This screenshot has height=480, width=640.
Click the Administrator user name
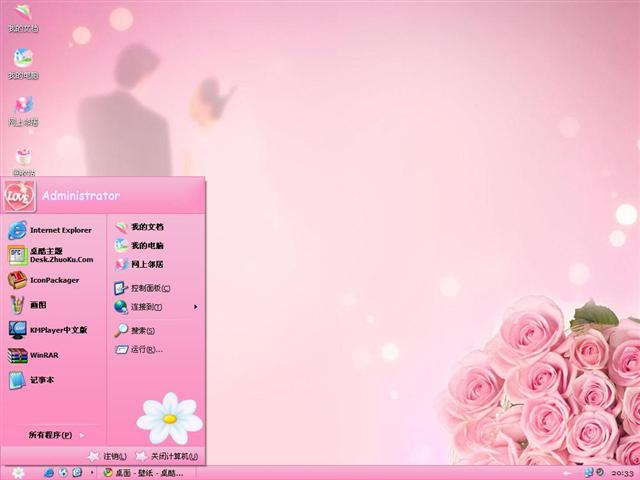(x=81, y=196)
